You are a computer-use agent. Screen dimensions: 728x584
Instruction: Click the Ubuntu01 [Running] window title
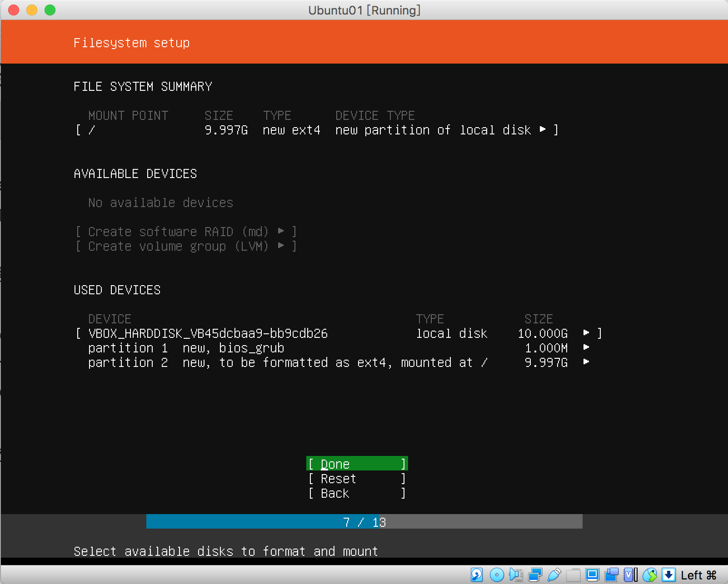pyautogui.click(x=364, y=10)
